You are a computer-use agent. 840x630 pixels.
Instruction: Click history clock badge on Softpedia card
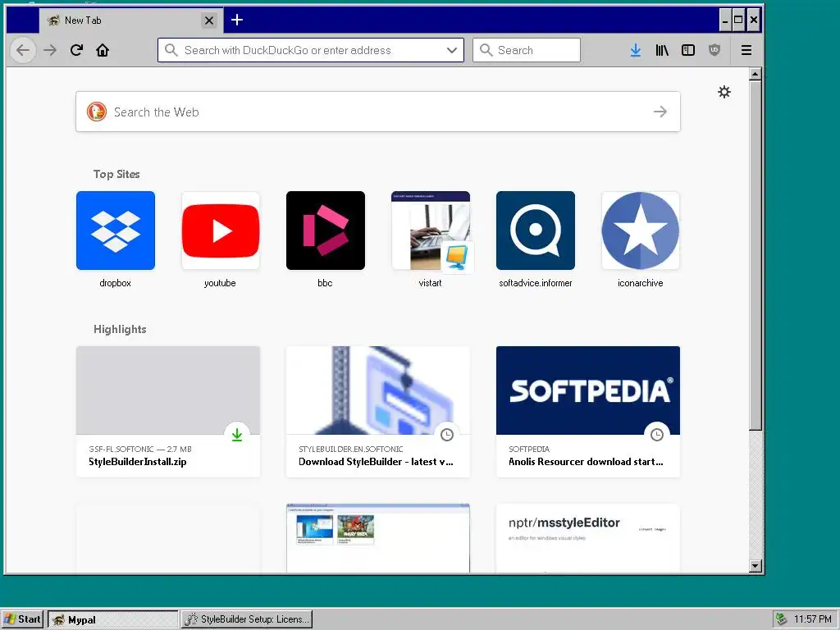point(657,435)
